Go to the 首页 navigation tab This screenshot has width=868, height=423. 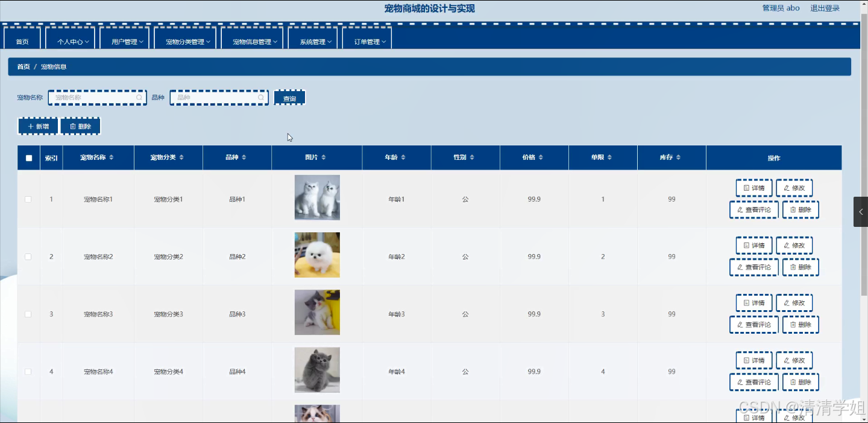[x=22, y=39]
